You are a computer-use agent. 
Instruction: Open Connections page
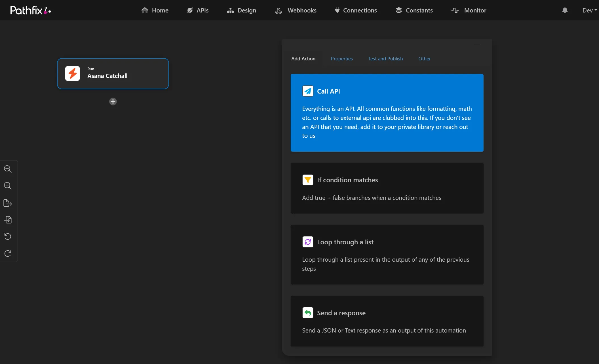356,10
